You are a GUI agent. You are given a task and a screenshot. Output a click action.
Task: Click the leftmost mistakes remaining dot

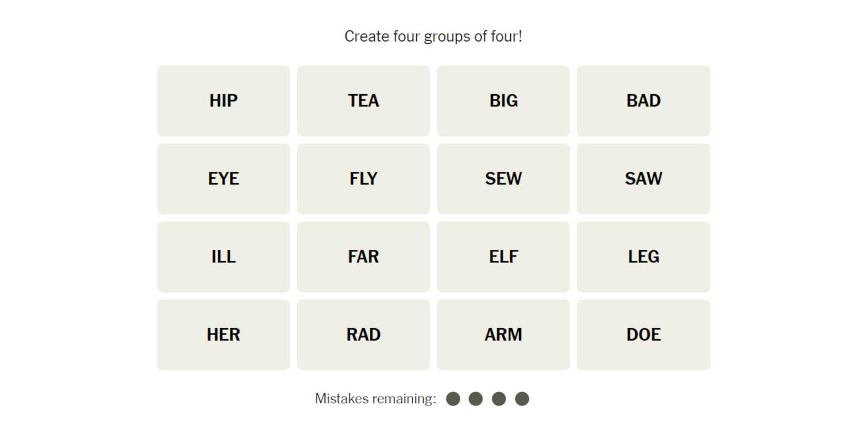tap(453, 399)
